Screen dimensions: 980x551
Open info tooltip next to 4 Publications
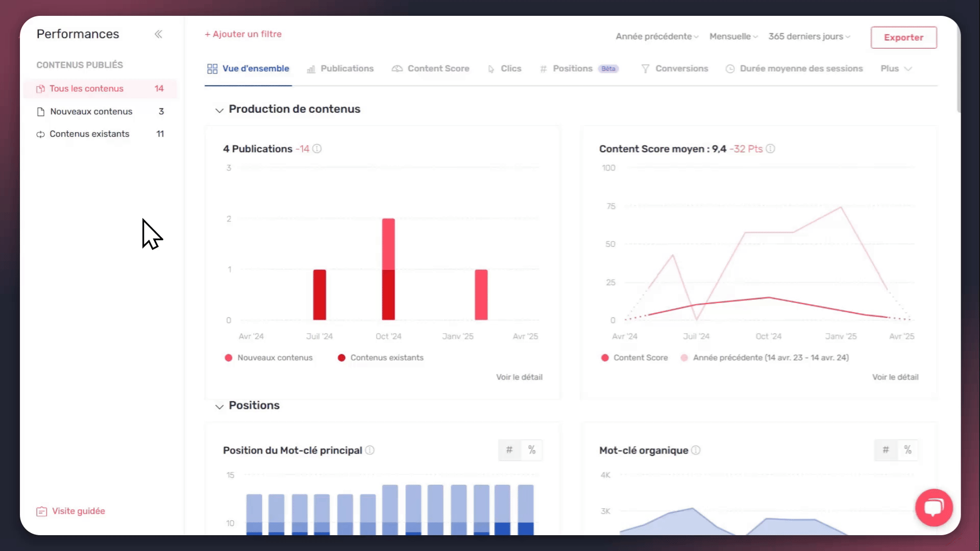click(x=317, y=149)
